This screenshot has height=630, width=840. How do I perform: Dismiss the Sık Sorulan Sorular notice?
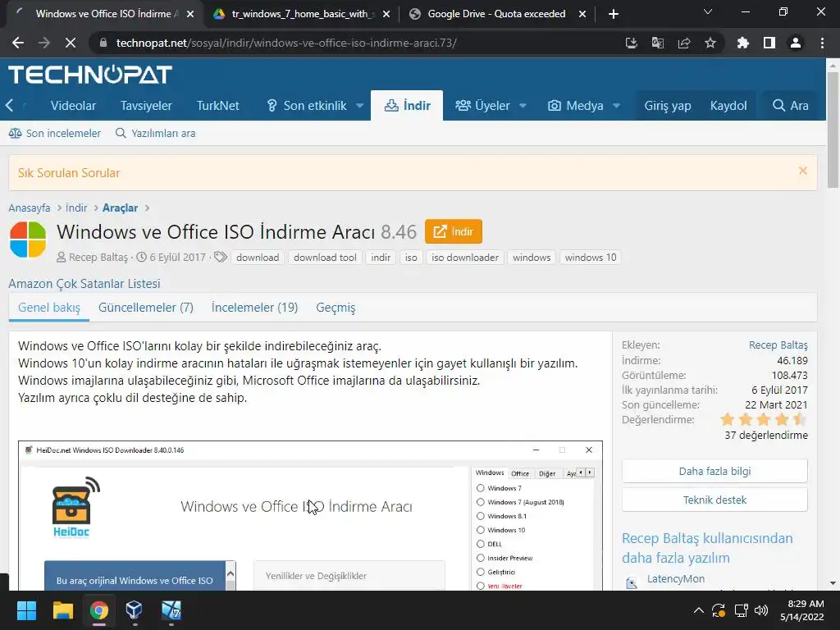(x=802, y=171)
